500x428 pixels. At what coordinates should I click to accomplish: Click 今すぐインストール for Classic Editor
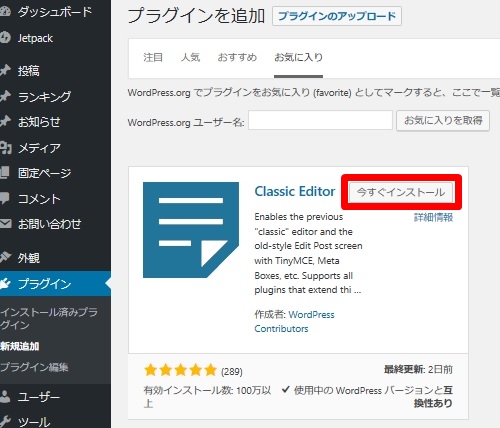click(x=401, y=192)
